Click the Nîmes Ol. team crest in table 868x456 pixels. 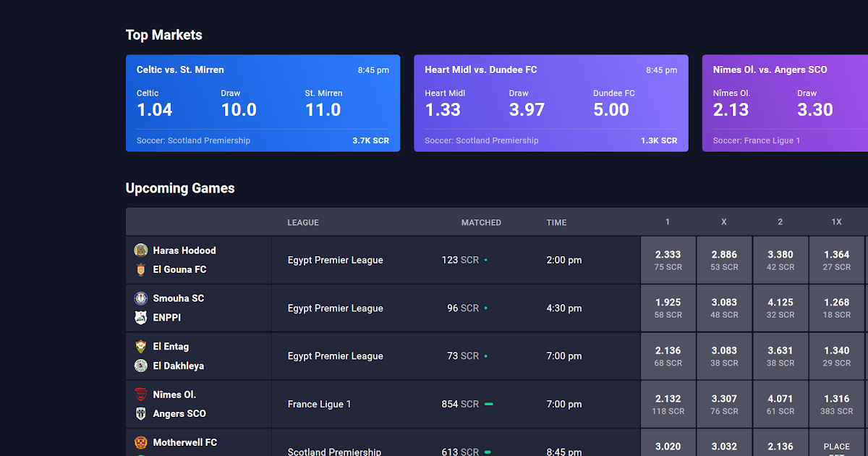click(x=141, y=394)
